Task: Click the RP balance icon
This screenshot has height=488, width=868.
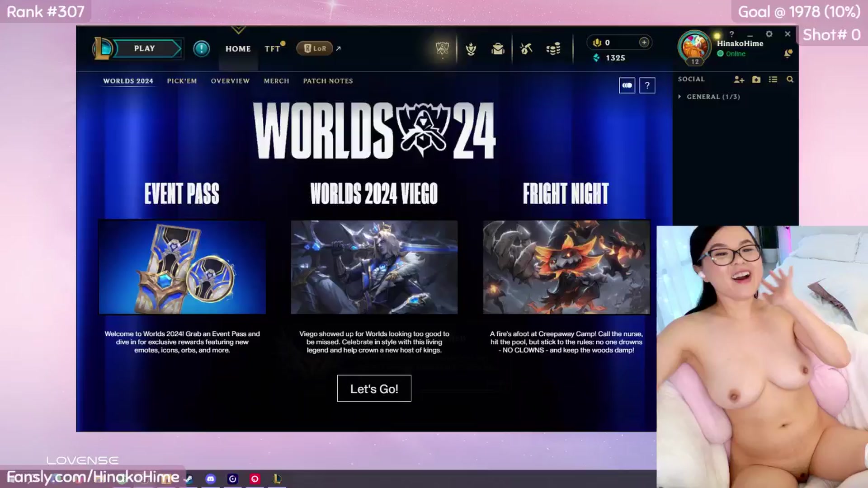Action: pos(597,42)
